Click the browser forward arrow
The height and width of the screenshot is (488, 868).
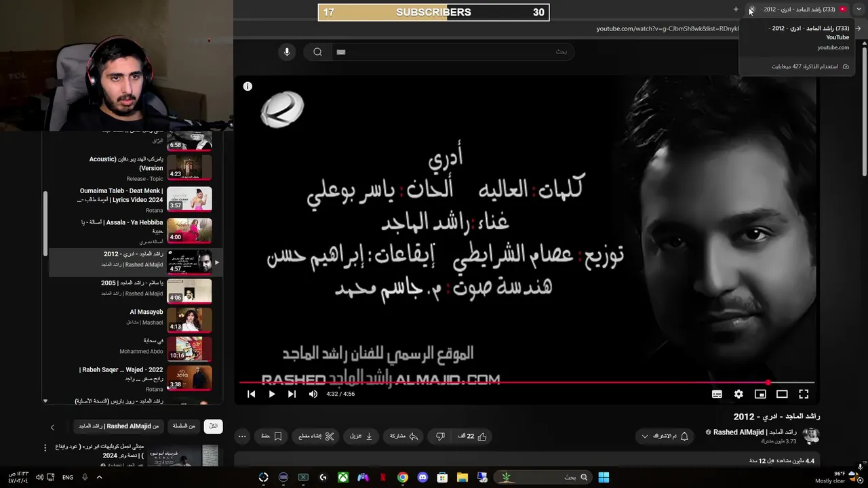pyautogui.click(x=859, y=28)
